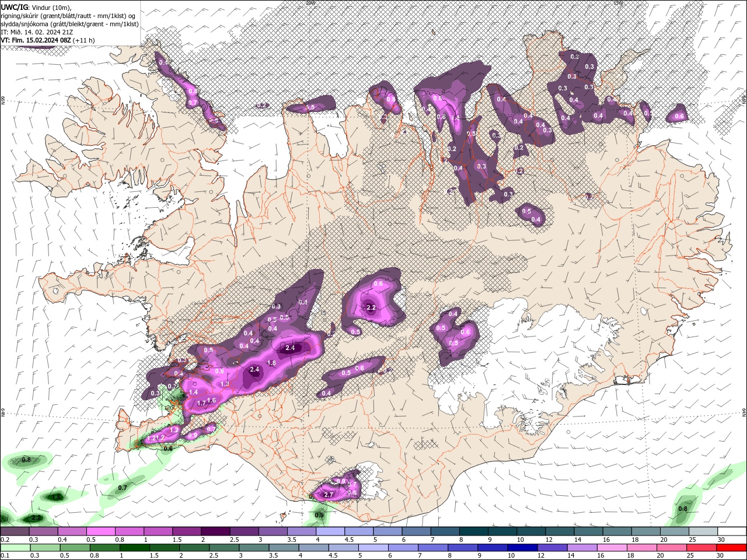Click the 2.7 precipitation value on the map

click(x=329, y=495)
